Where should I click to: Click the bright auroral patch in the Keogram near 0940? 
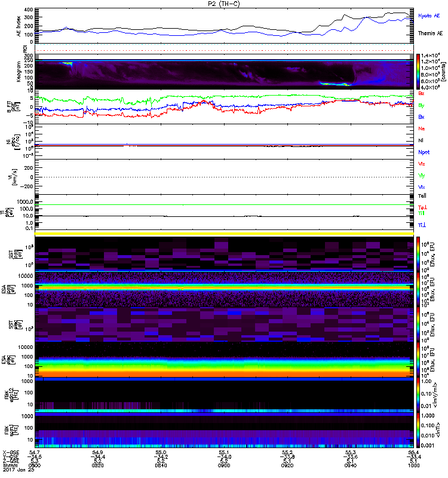coord(335,84)
